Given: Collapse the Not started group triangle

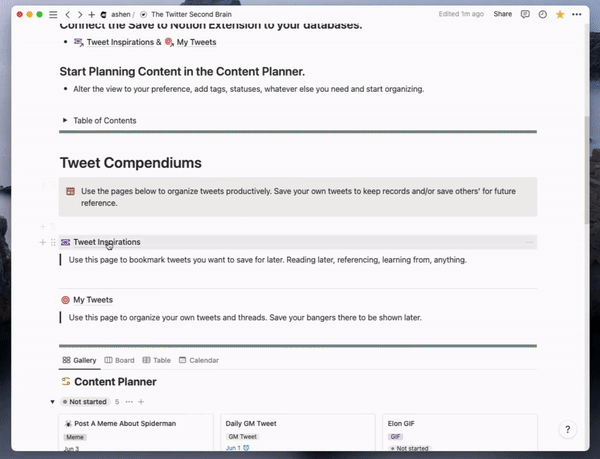Looking at the screenshot, I should (52, 402).
